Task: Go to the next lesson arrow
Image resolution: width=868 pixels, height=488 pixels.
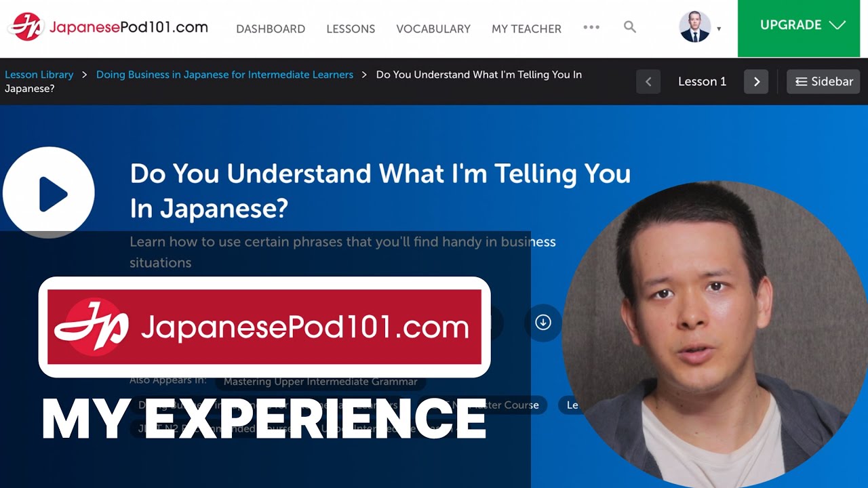Action: click(756, 81)
